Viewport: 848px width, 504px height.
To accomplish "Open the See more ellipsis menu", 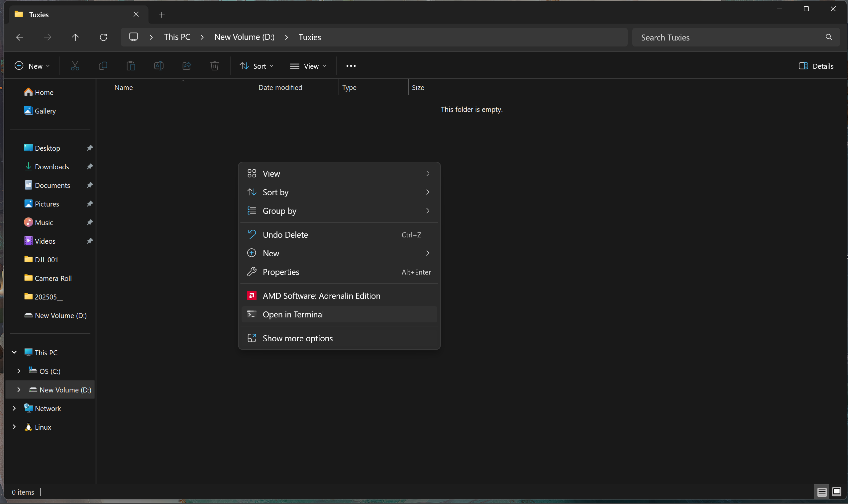I will [x=351, y=66].
